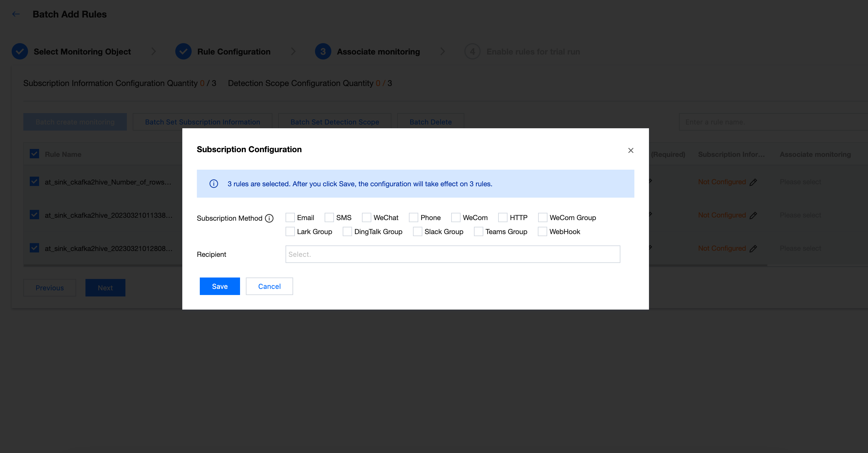Click the back arrow beside Batch Add Rules

coord(16,14)
